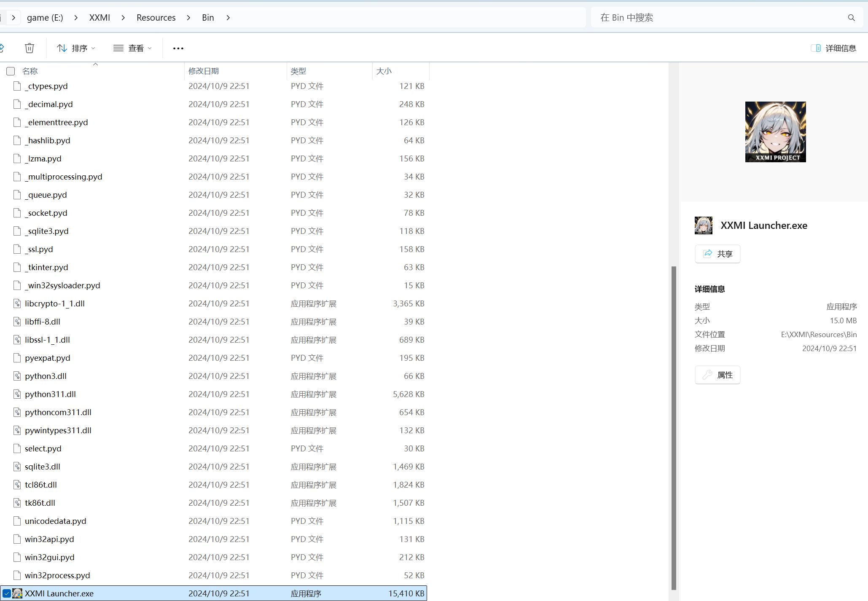This screenshot has height=601, width=868.
Task: Open the sort (排序) dropdown
Action: (x=76, y=48)
